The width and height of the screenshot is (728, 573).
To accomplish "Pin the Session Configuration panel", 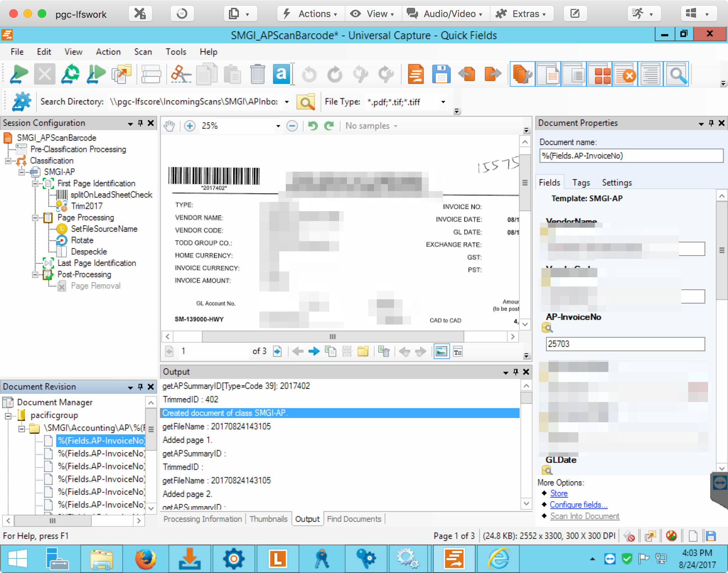I will click(140, 123).
